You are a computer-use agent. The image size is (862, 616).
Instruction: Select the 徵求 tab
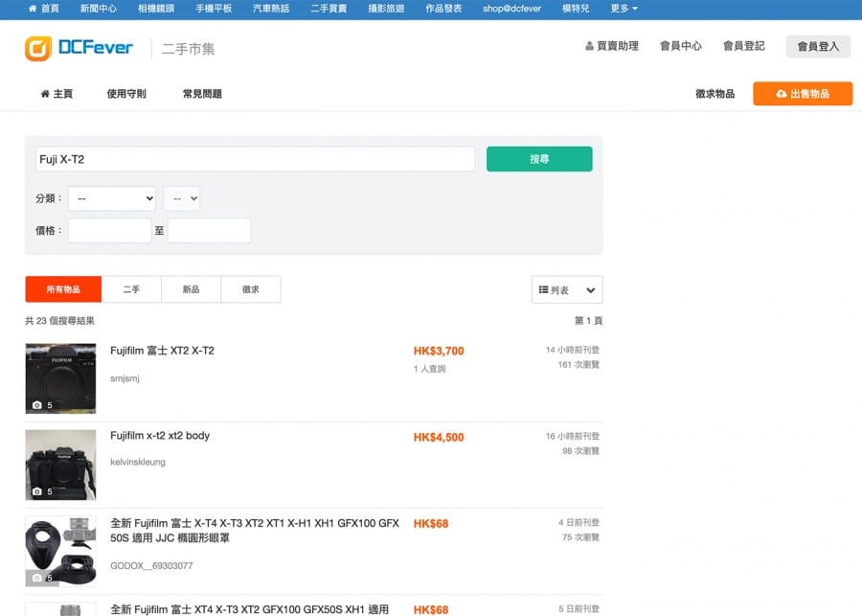[250, 289]
